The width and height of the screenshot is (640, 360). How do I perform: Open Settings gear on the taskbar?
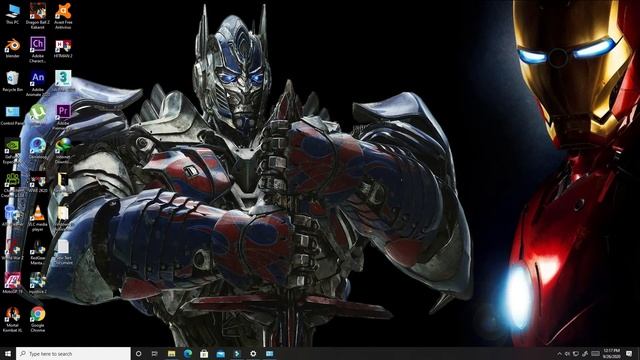(x=253, y=353)
